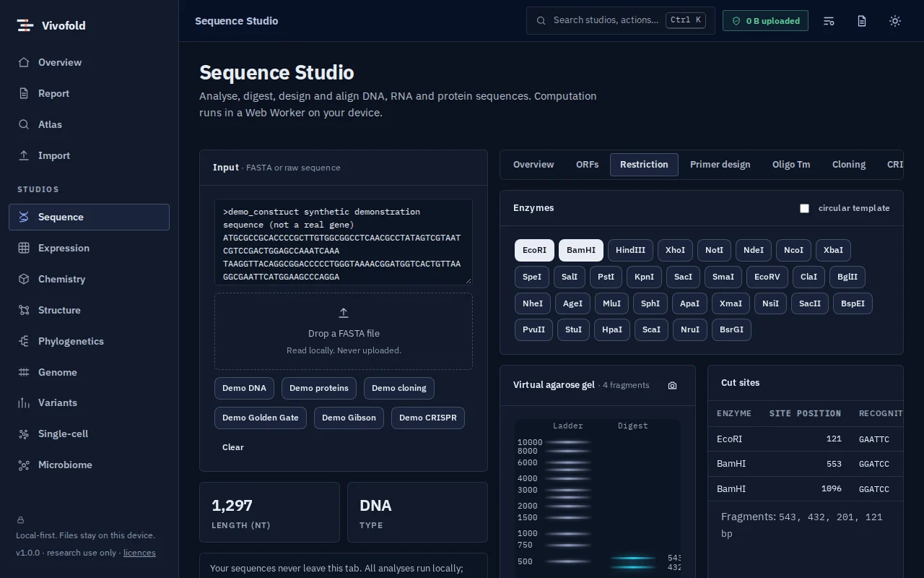This screenshot has width=924, height=578.
Task: Click the Vivofold logo icon
Action: (x=25, y=25)
